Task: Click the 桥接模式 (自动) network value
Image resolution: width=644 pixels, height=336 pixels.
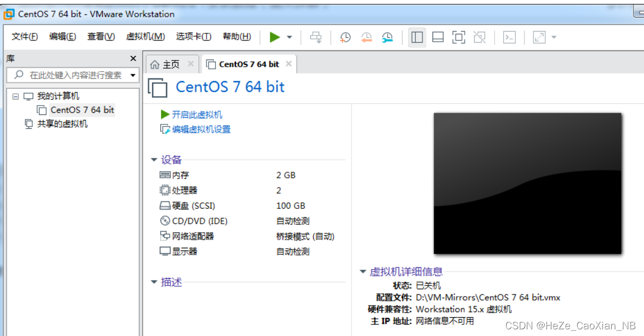Action: [x=305, y=237]
